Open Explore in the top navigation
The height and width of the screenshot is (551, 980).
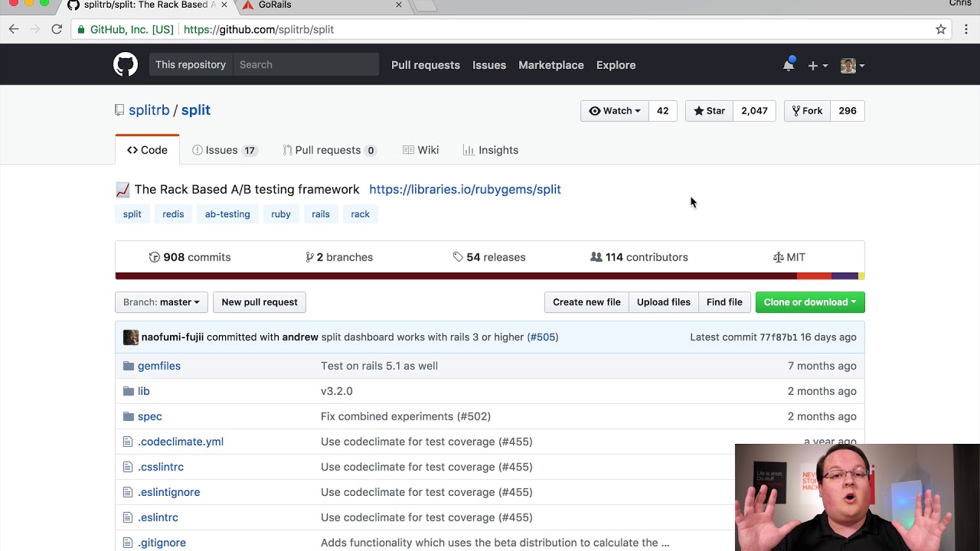point(616,65)
